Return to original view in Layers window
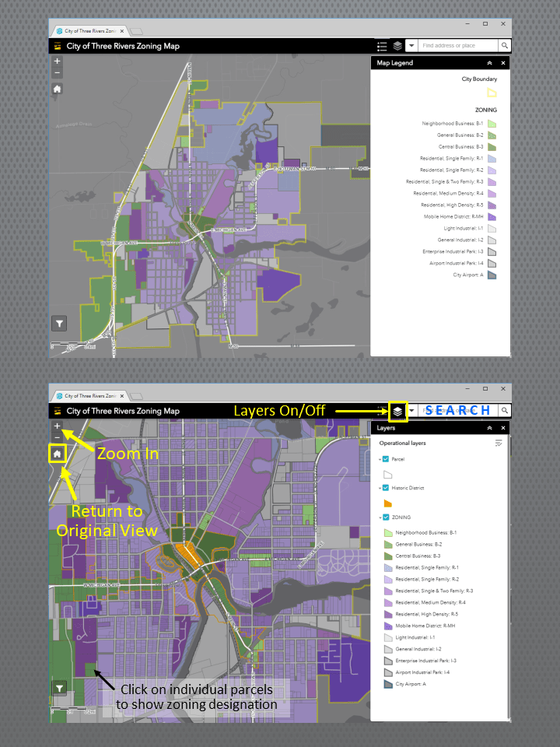Screen dimensions: 560x747 (57, 454)
